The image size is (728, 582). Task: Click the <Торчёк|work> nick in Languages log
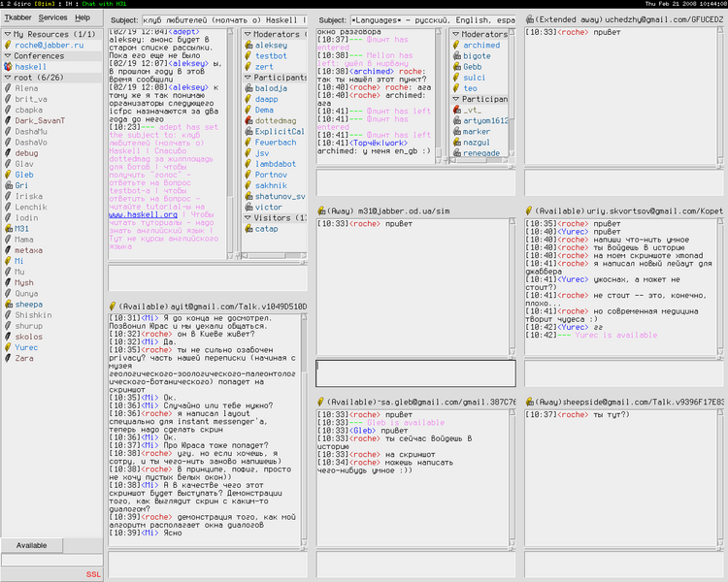pos(379,143)
